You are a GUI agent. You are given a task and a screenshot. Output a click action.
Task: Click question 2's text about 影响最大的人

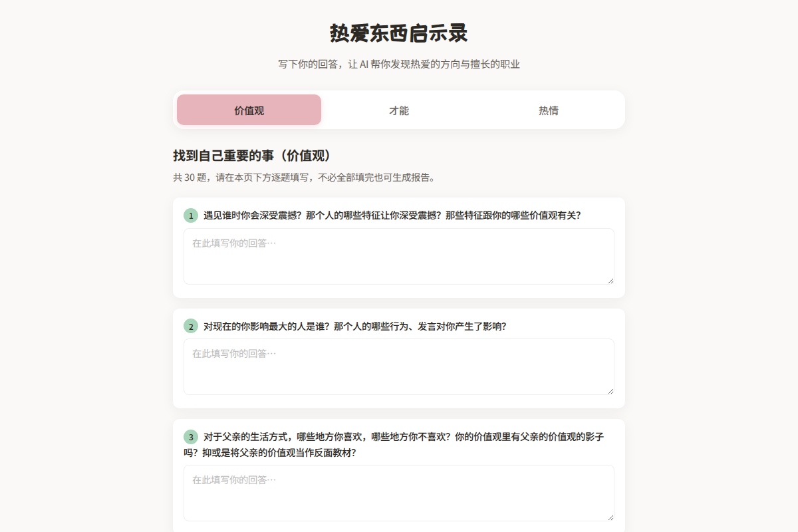coord(352,327)
